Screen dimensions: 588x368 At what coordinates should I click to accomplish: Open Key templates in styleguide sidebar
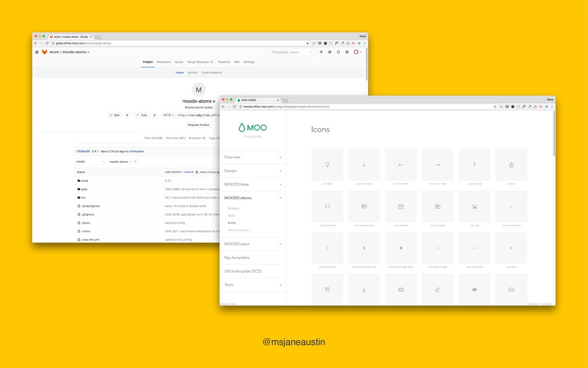tap(253, 258)
